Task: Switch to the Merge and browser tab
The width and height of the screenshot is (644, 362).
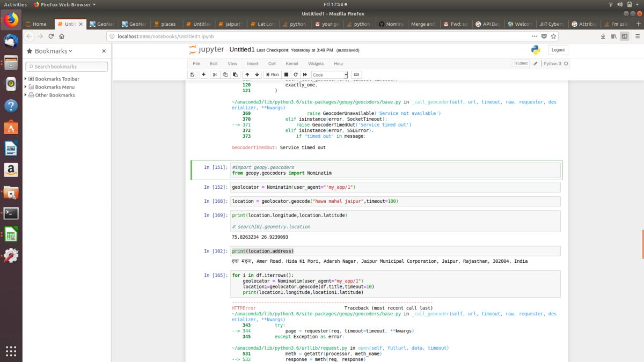Action: tap(424, 24)
